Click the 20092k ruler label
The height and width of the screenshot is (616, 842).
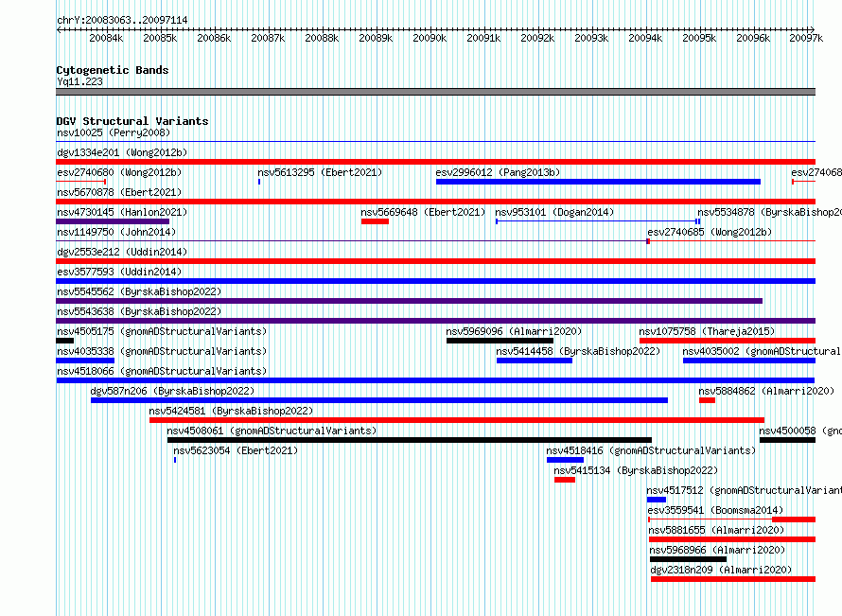click(537, 38)
